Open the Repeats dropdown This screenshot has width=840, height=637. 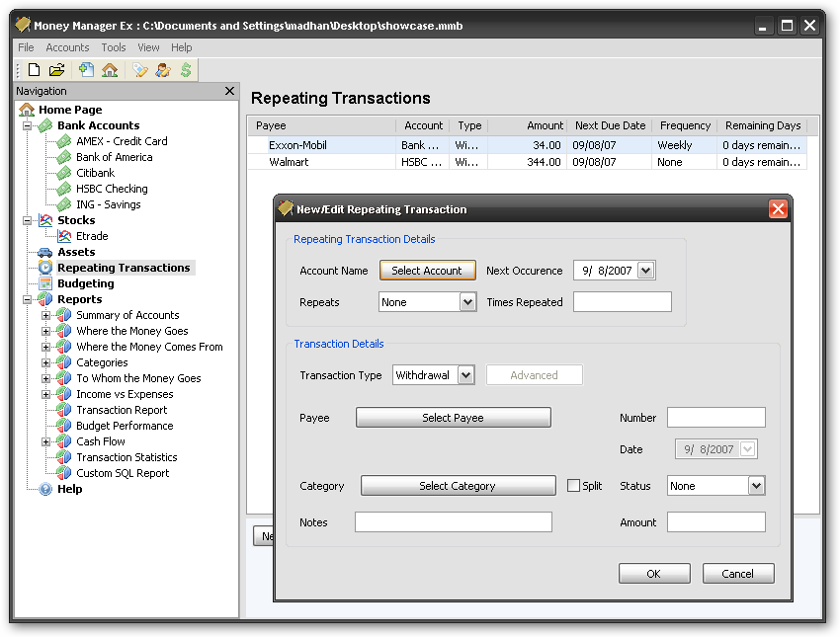(x=467, y=302)
